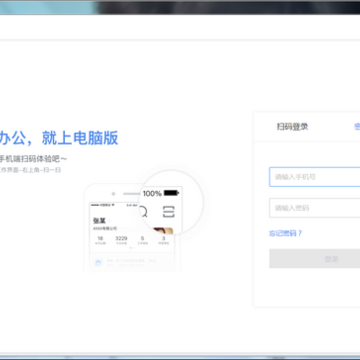Click the phone number input field

click(x=315, y=177)
